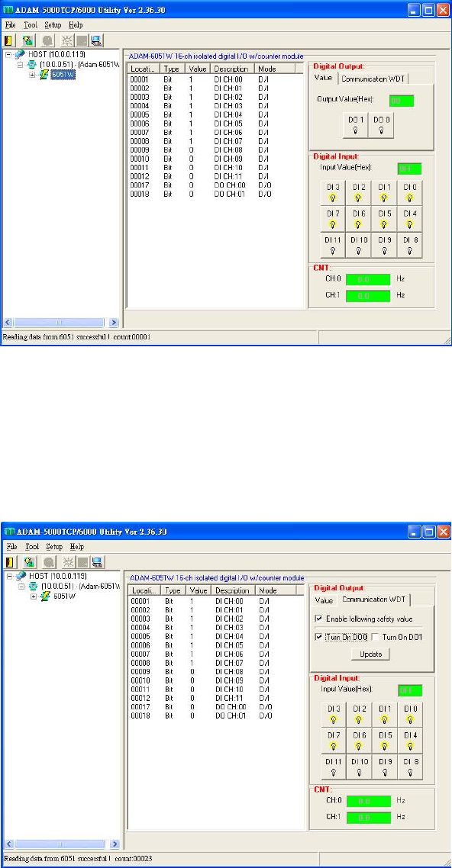Viewport: 452px width, 868px height.
Task: Collapse 10.0.0.51 node in count:00001 window
Action: [x=21, y=65]
